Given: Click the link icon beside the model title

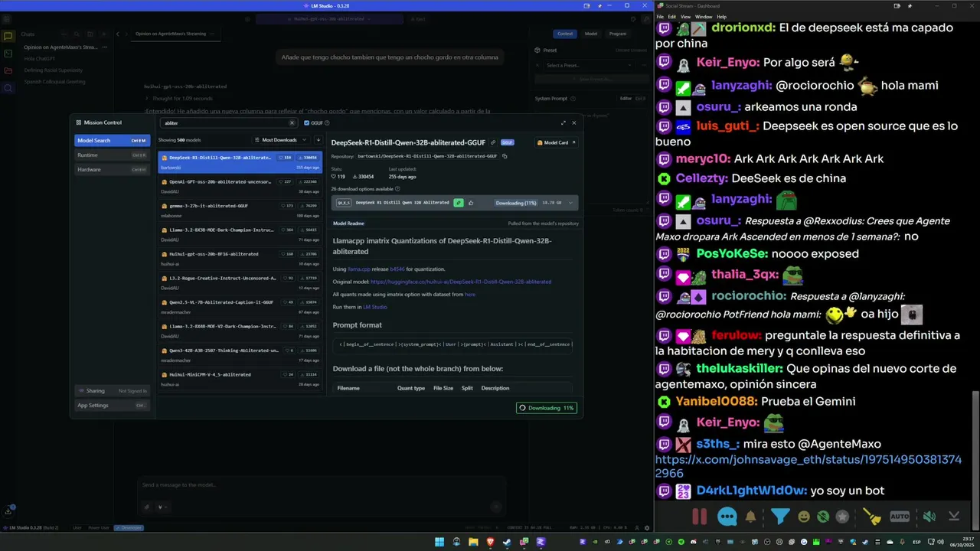Looking at the screenshot, I should [x=493, y=142].
